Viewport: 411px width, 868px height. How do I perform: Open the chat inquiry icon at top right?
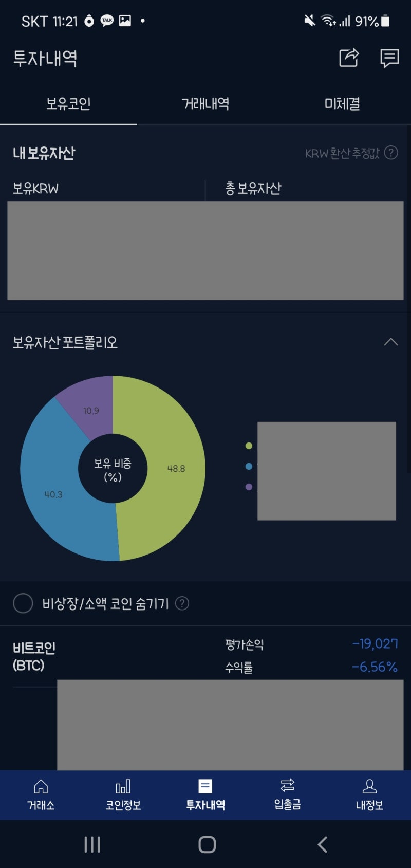pos(389,59)
